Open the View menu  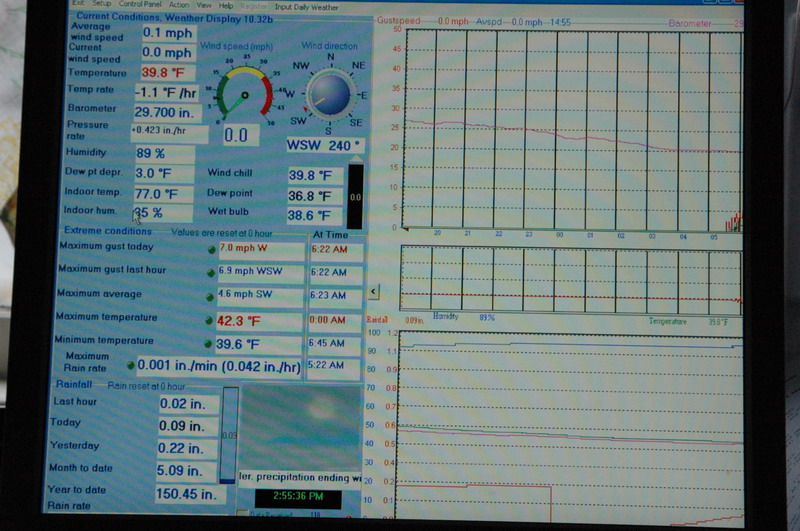pos(204,5)
